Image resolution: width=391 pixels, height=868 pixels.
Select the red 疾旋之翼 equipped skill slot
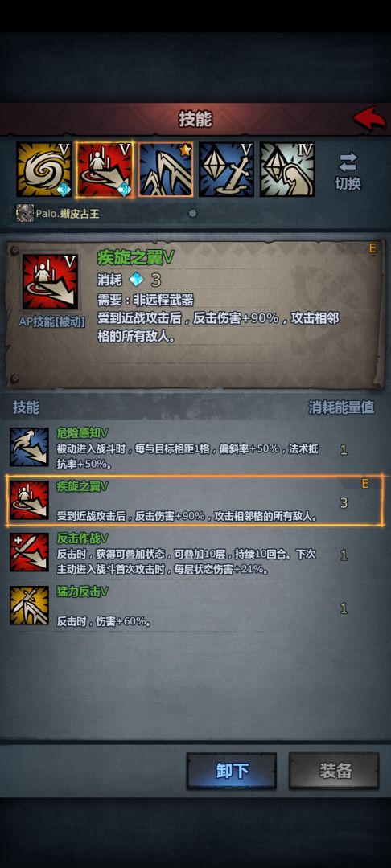pyautogui.click(x=105, y=170)
